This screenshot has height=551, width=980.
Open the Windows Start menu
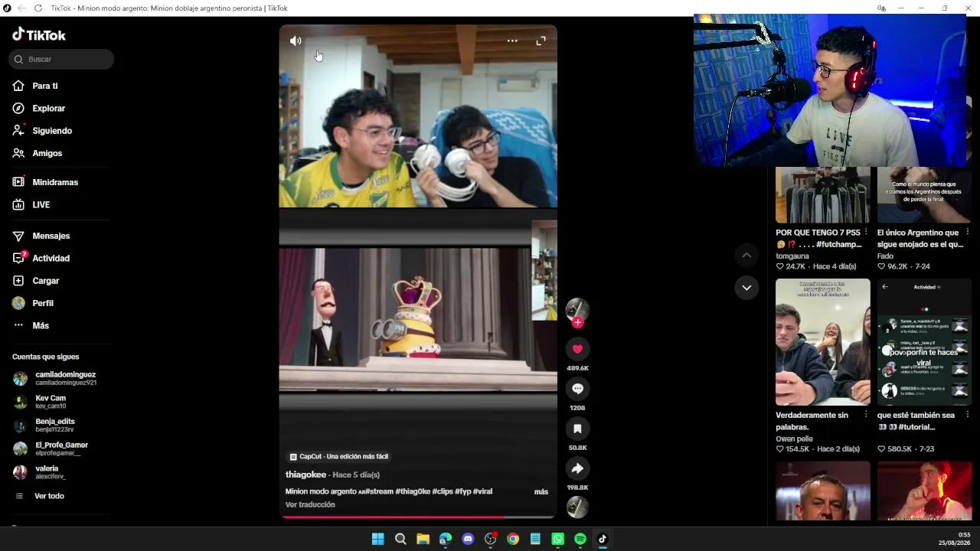(x=377, y=539)
